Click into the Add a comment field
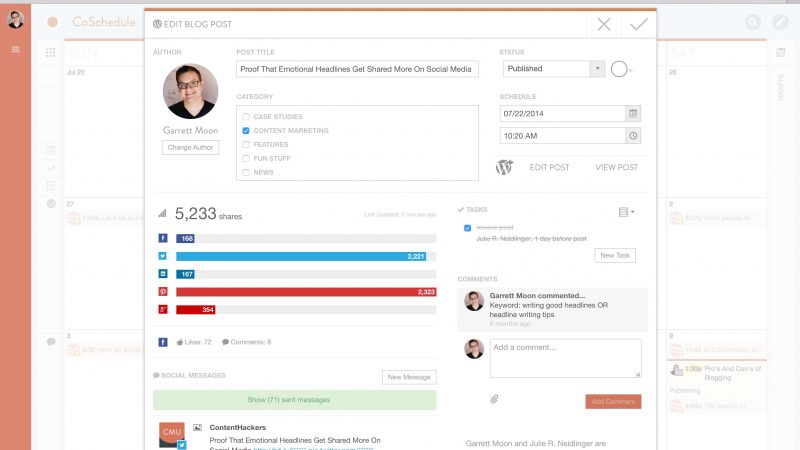Viewport: 800px width, 450px height. [x=565, y=358]
